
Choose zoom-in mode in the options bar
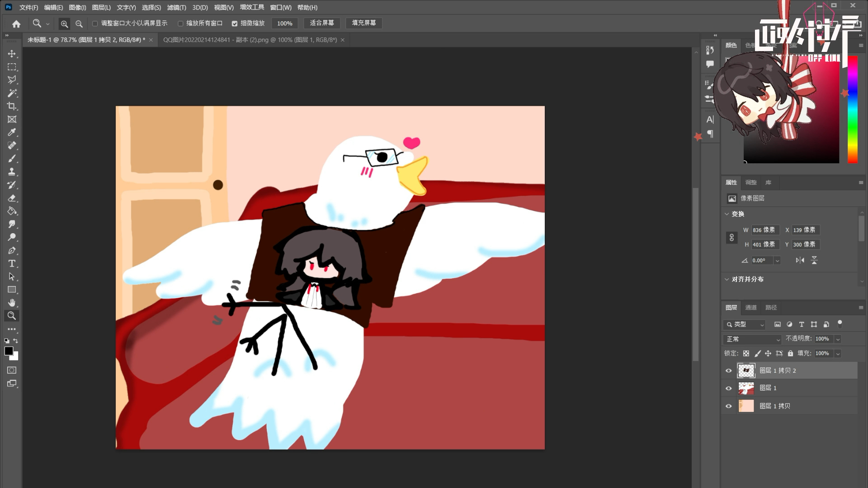[65, 23]
